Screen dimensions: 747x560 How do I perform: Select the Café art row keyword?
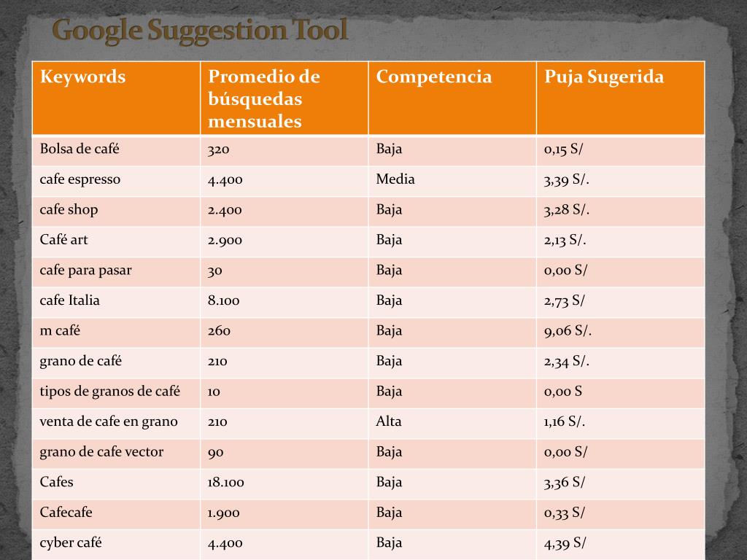[116, 241]
